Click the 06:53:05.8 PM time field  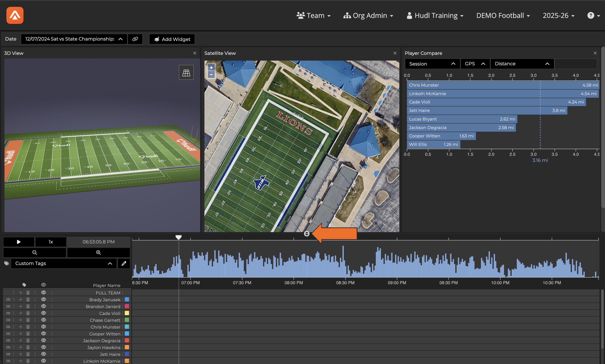98,242
